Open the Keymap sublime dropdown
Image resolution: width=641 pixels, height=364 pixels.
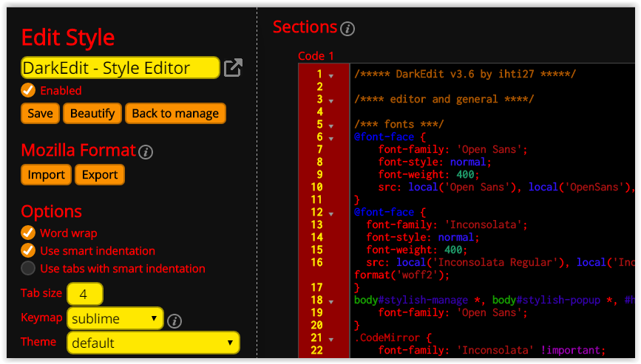coord(115,318)
